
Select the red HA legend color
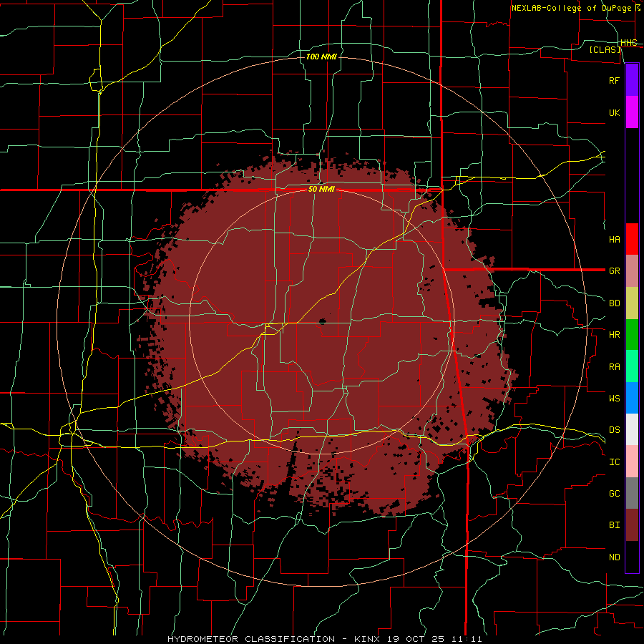tap(632, 239)
